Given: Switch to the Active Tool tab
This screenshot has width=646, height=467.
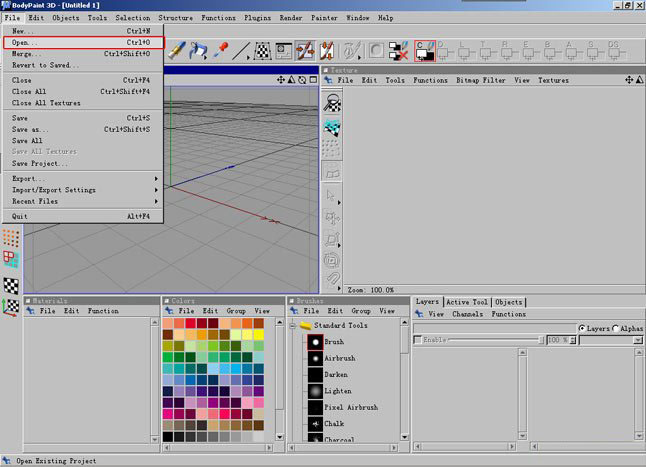Looking at the screenshot, I should (x=467, y=302).
